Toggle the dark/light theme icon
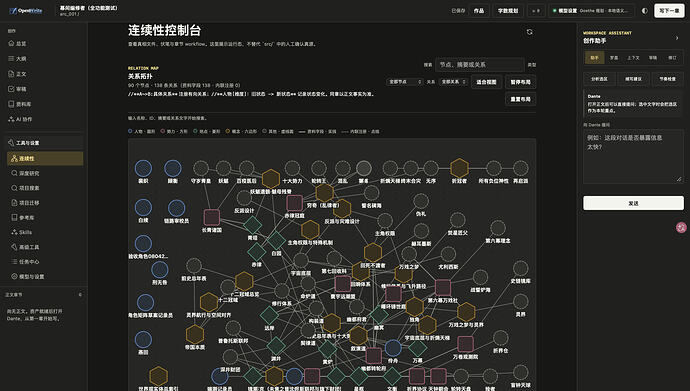 coord(645,11)
